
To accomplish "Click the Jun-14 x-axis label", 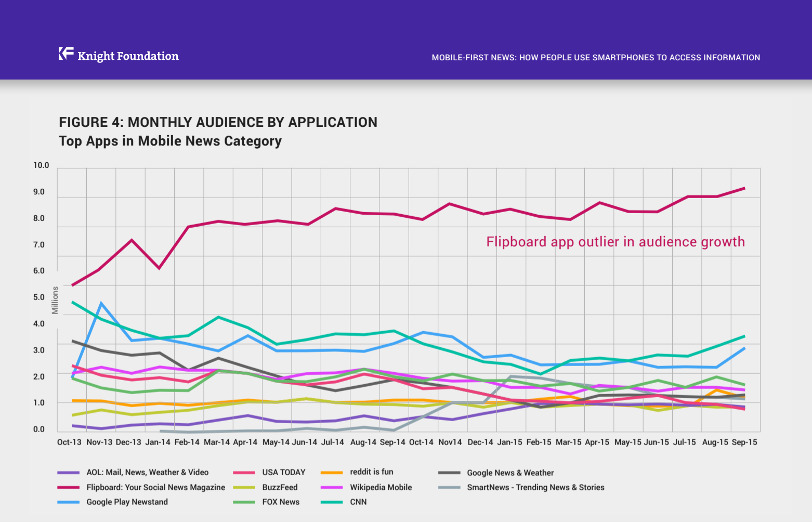I will tap(305, 442).
